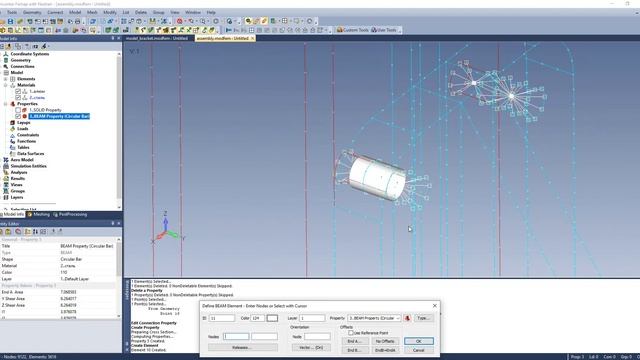The image size is (640, 360).
Task: Click the Save icon in the toolbar
Action: coord(10,21)
